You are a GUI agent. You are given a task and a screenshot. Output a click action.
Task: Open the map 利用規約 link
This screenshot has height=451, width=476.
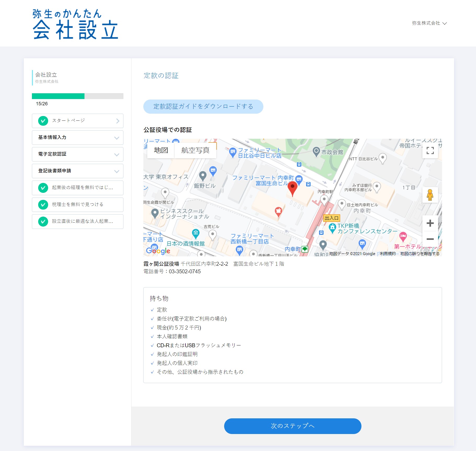388,253
